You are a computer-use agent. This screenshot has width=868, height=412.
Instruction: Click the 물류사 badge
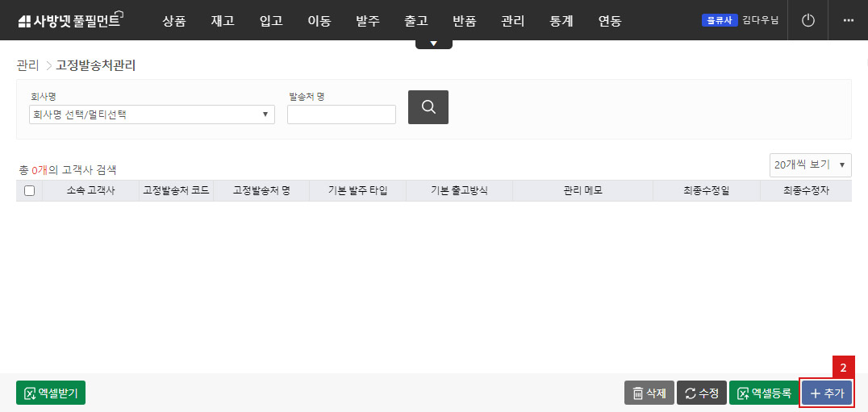[720, 20]
